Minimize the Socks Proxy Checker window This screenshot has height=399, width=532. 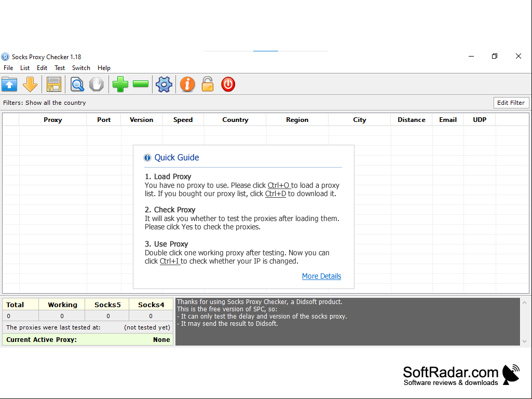[471, 57]
